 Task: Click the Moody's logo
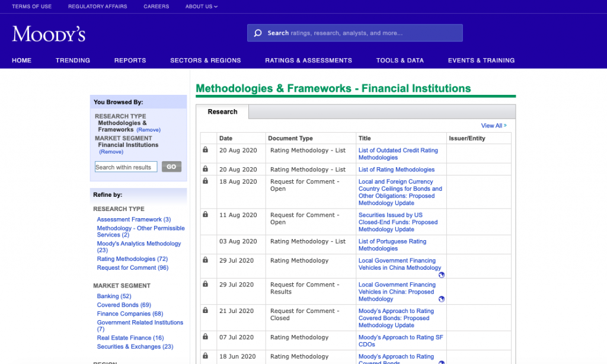pyautogui.click(x=49, y=34)
